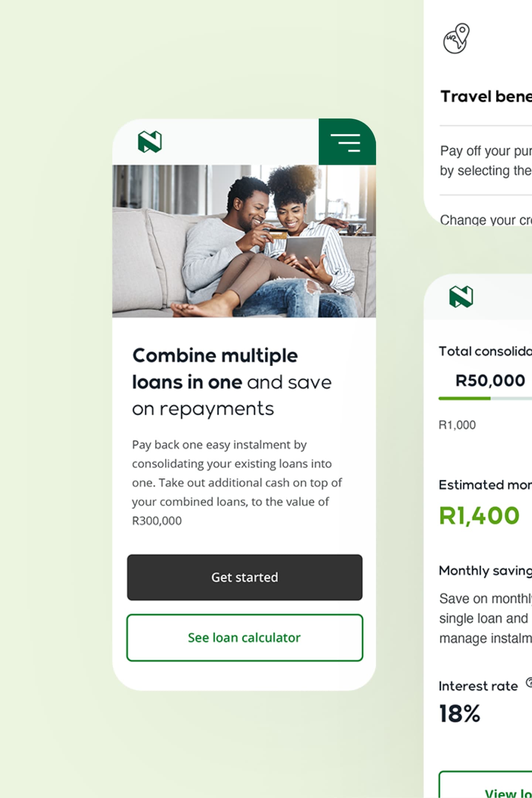This screenshot has width=532, height=798.
Task: Open the See loan calculator button
Action: pos(245,638)
